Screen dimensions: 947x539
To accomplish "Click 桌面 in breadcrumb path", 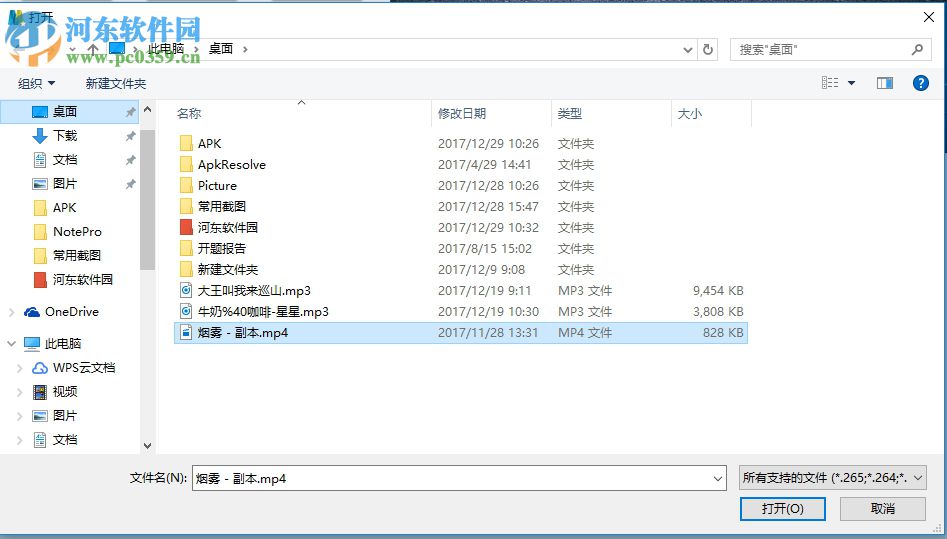I will (220, 49).
